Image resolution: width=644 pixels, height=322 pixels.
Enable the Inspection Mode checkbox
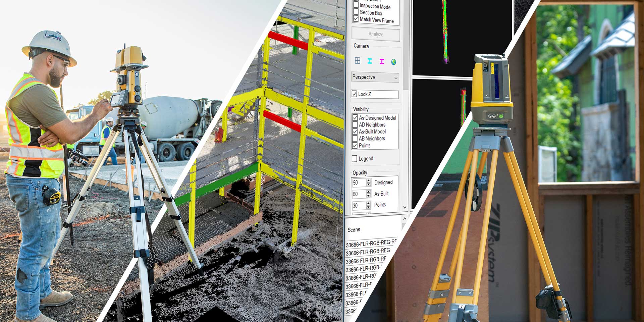point(356,5)
